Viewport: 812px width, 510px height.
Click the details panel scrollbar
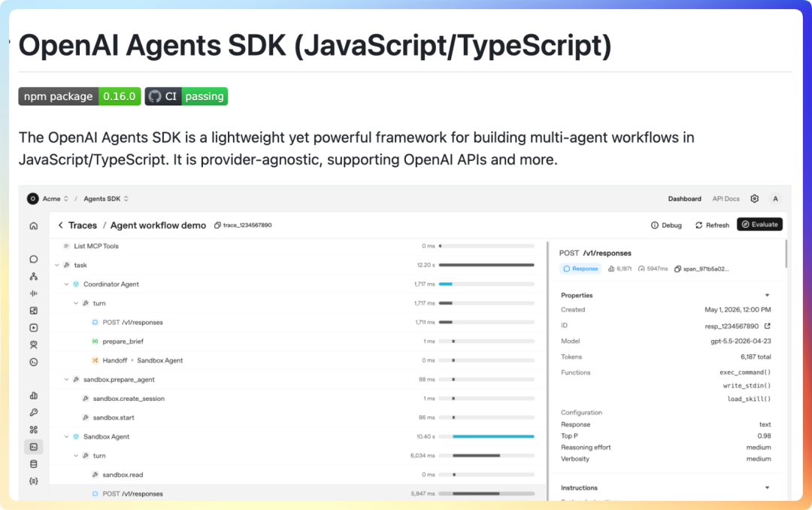(x=786, y=254)
